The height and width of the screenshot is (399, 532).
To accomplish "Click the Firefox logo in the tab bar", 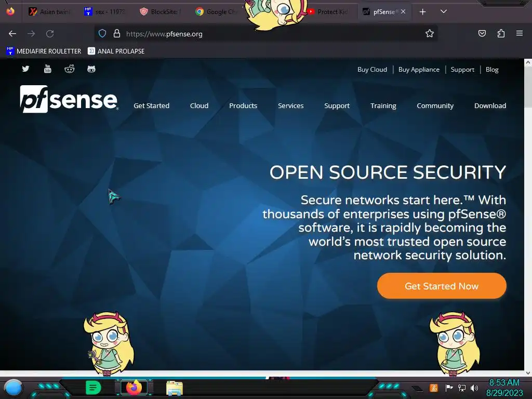I will point(10,11).
